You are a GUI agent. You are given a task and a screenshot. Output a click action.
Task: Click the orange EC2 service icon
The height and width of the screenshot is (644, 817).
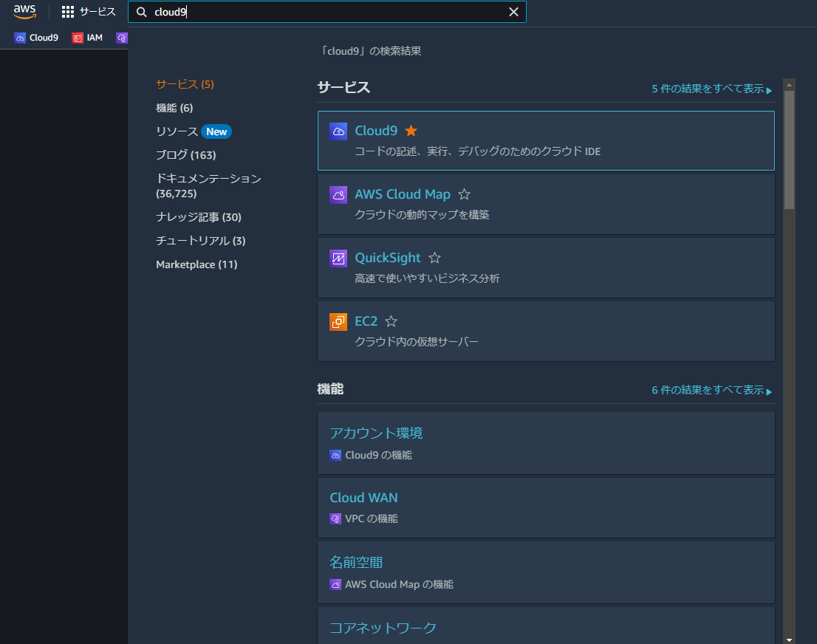pyautogui.click(x=338, y=321)
